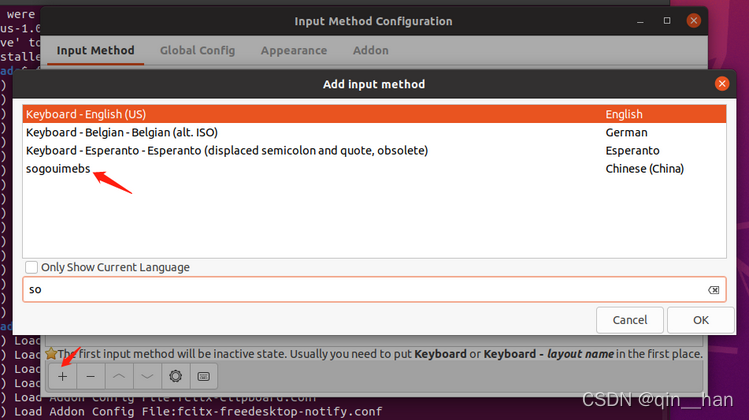Screen dimensions: 749x420
Task: Click language cell Chinese (China)
Action: 644,169
